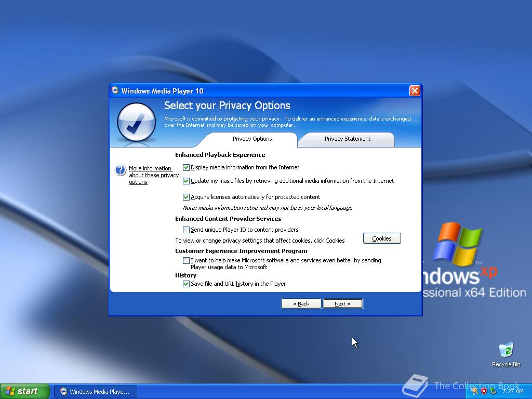Uncheck Display media information from the Internet
The width and height of the screenshot is (532, 399).
click(x=186, y=167)
